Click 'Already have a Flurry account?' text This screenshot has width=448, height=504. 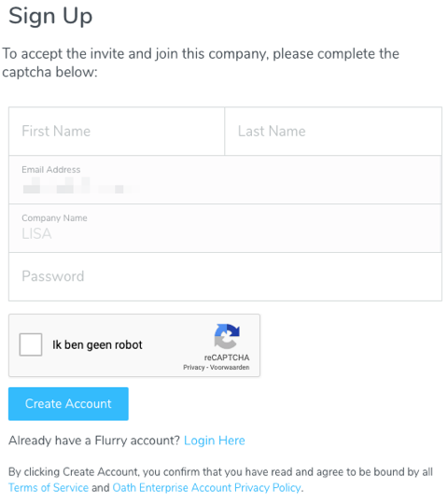pos(94,441)
